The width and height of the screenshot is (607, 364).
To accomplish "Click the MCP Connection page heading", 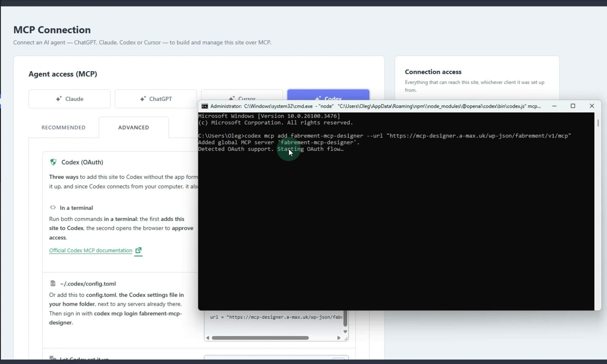I will pyautogui.click(x=52, y=30).
